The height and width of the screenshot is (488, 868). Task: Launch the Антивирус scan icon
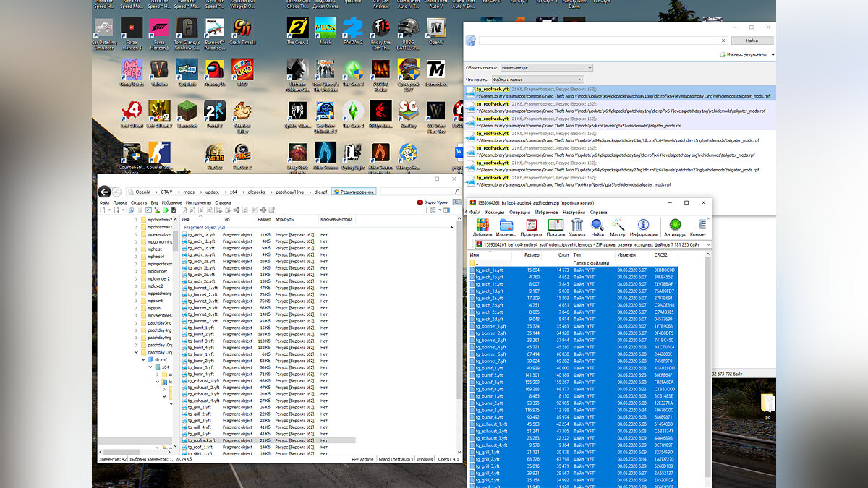(675, 226)
